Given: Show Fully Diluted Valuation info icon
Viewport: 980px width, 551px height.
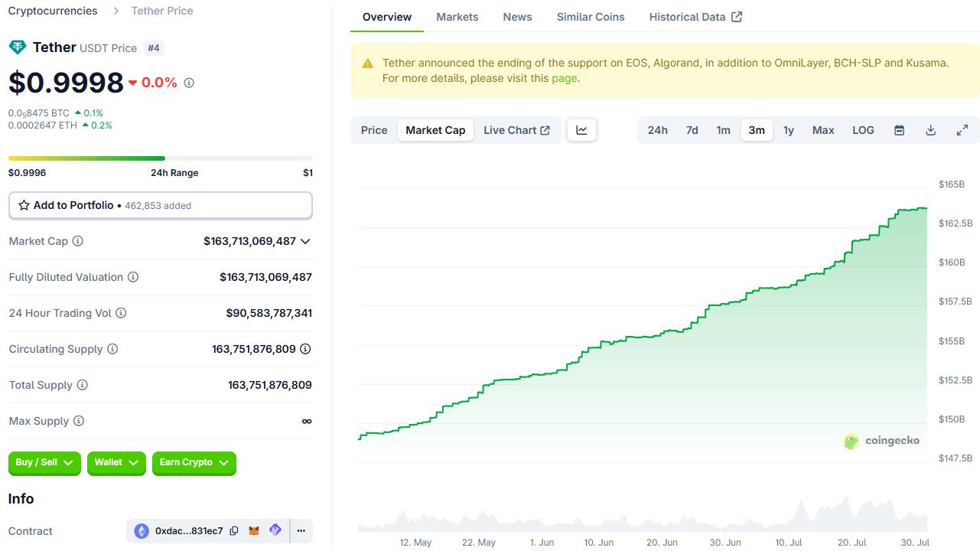Looking at the screenshot, I should [132, 277].
